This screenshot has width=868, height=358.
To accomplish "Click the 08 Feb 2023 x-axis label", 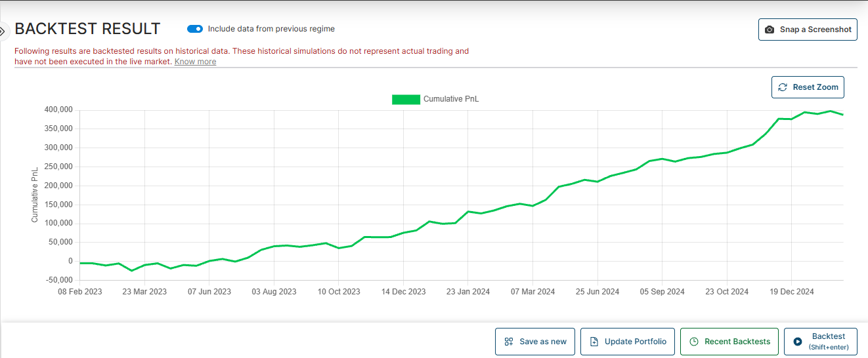I will [79, 292].
